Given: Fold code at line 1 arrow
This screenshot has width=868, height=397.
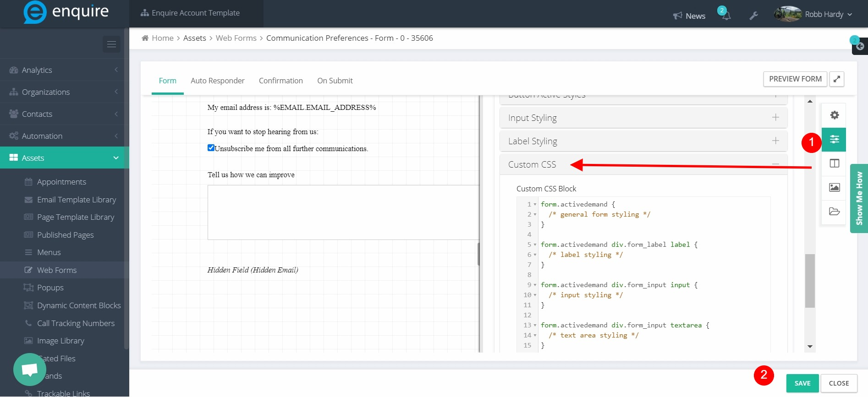Looking at the screenshot, I should tap(535, 204).
